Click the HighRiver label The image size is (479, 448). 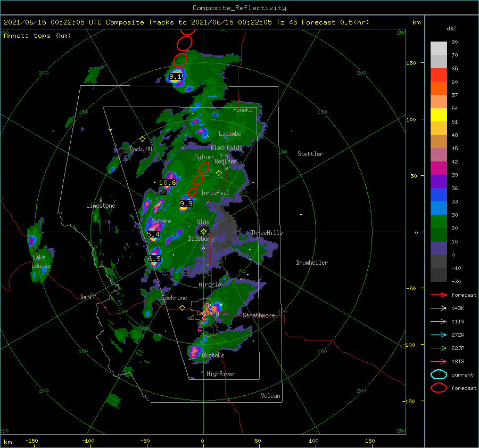[221, 374]
